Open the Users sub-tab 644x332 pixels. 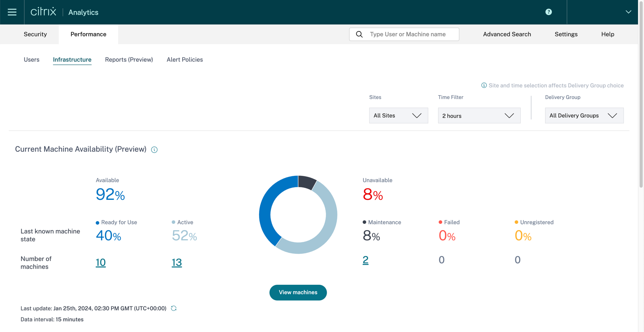31,60
